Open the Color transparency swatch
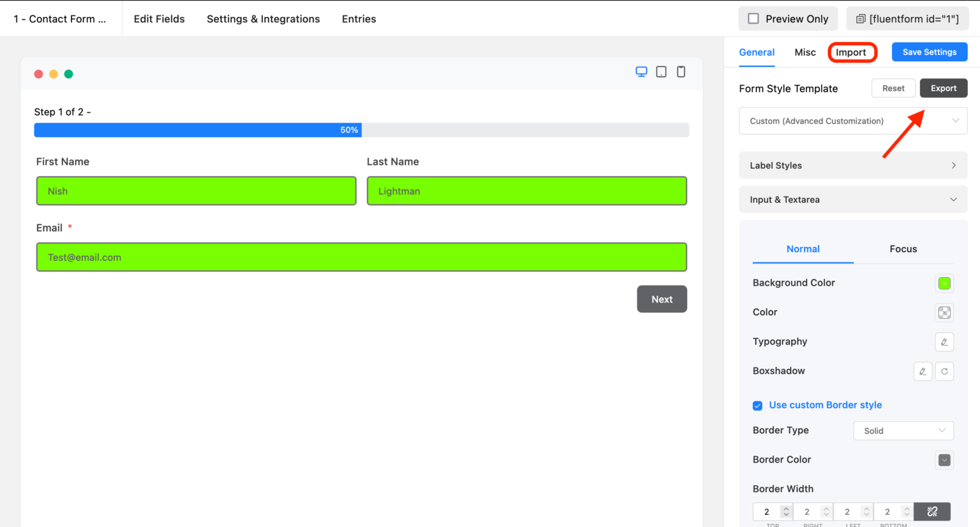The height and width of the screenshot is (527, 980). point(944,313)
